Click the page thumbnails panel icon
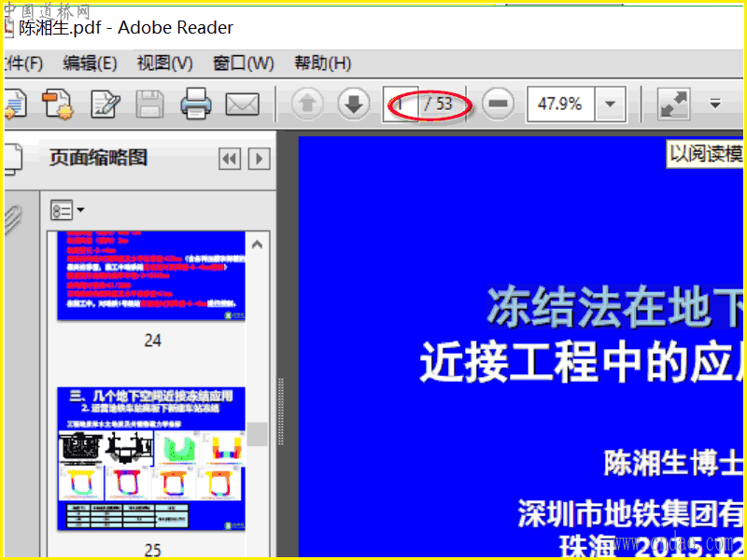This screenshot has width=747, height=560. [12, 160]
